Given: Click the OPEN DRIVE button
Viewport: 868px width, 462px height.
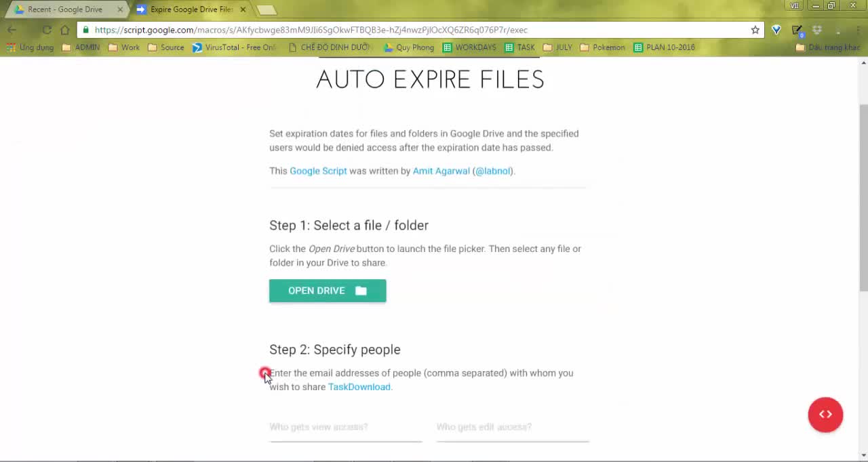Looking at the screenshot, I should [328, 291].
